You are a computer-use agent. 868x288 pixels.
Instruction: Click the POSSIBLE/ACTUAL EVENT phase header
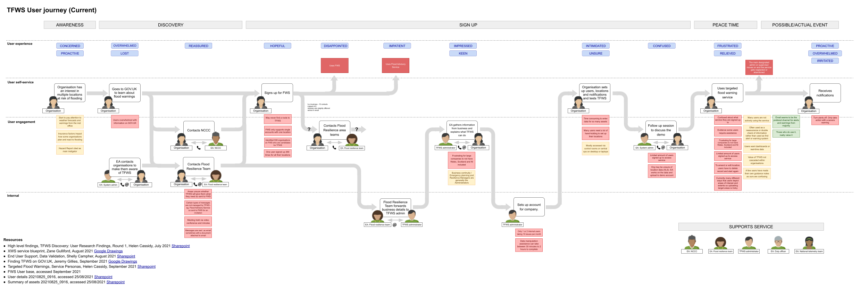[x=800, y=25]
